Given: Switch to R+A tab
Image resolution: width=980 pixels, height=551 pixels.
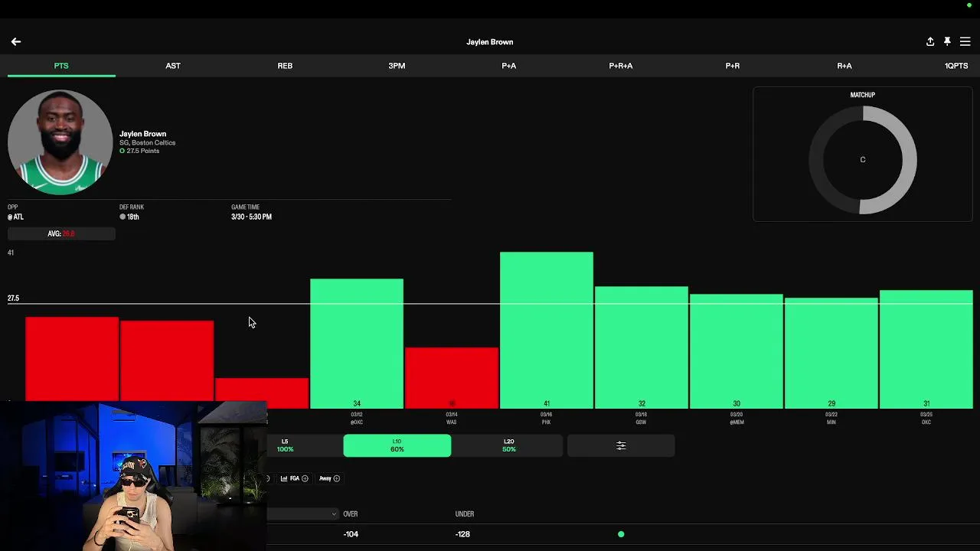Looking at the screenshot, I should (844, 66).
